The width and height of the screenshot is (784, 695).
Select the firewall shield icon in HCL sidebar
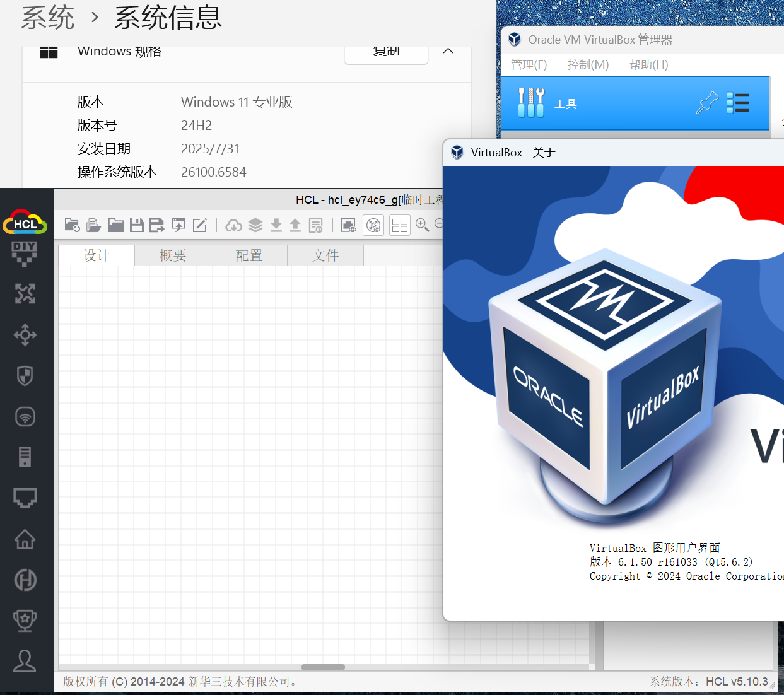(x=25, y=376)
